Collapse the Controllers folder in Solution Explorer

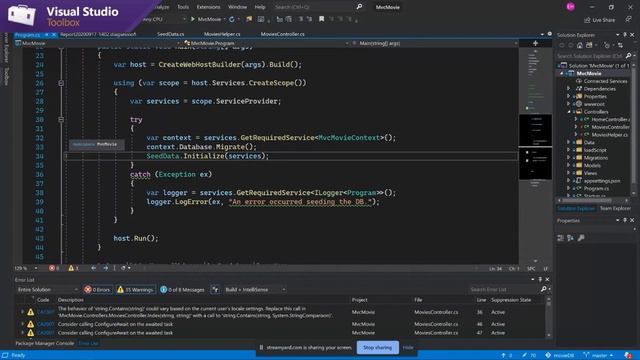tap(569, 112)
